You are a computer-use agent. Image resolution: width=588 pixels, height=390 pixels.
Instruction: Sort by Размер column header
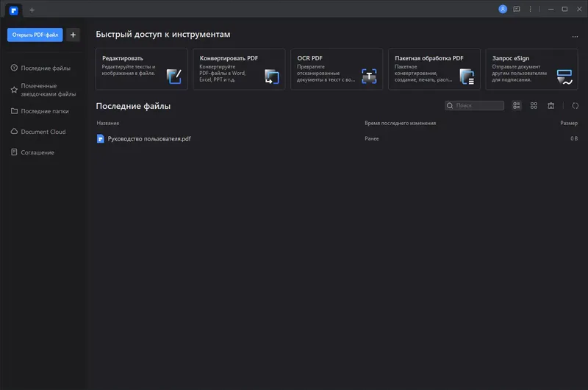pyautogui.click(x=569, y=123)
